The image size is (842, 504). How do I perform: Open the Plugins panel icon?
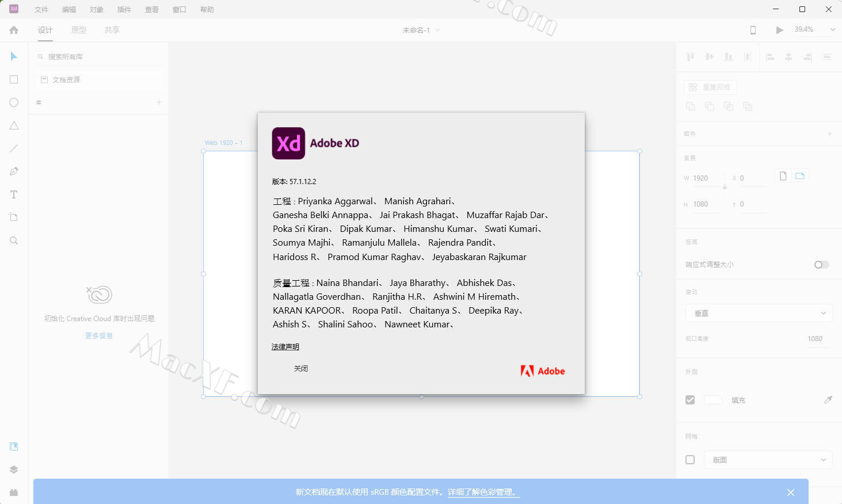14,492
